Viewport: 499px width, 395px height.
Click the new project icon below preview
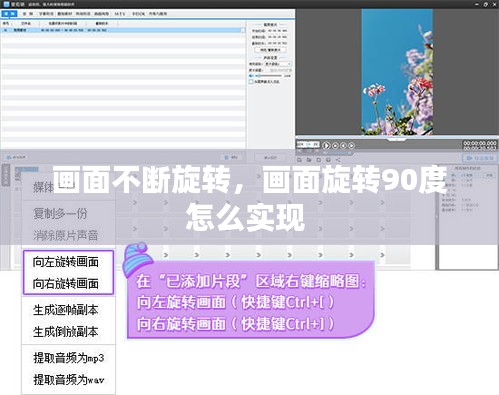click(x=299, y=160)
